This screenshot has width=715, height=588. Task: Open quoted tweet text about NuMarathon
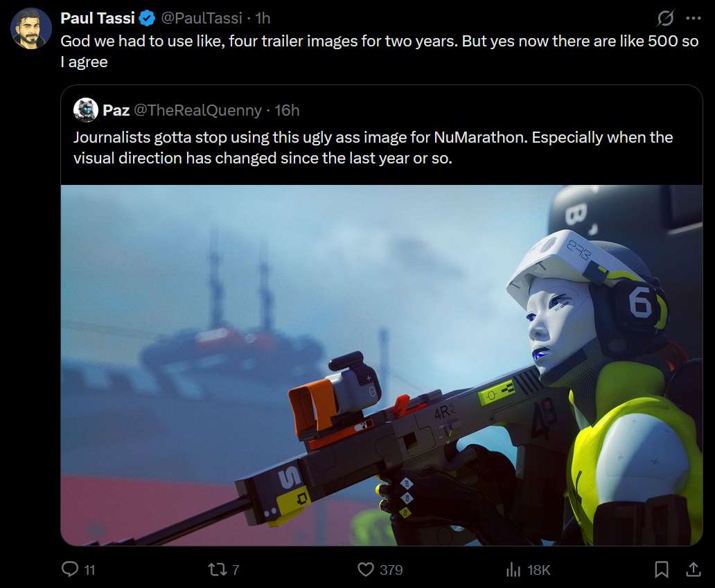coord(373,148)
